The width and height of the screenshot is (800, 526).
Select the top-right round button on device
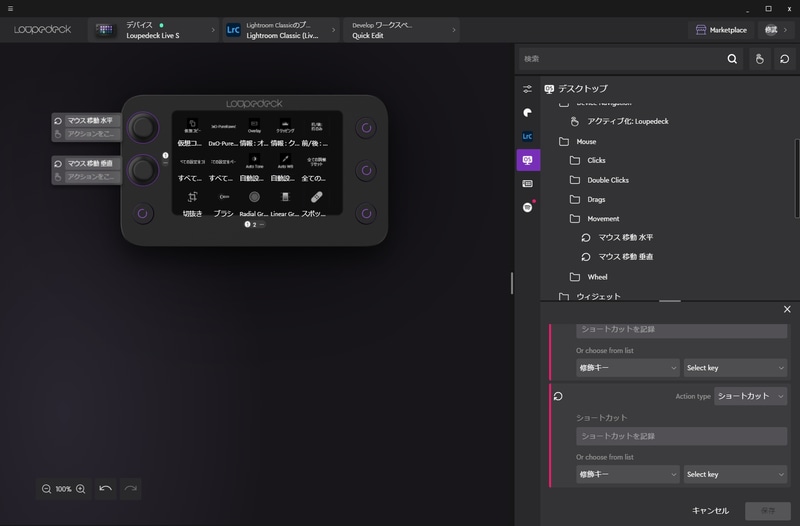pyautogui.click(x=366, y=128)
